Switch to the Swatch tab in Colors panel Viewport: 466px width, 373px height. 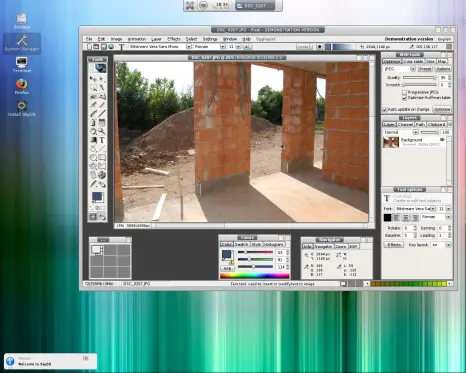[x=242, y=244]
